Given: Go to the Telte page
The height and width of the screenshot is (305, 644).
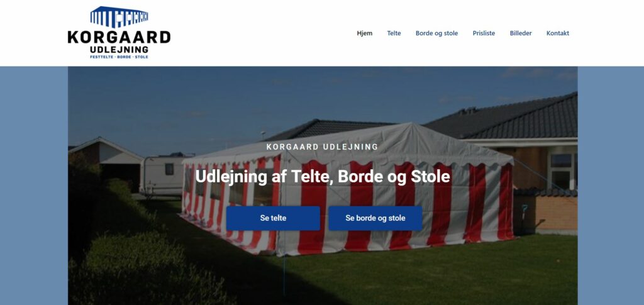Looking at the screenshot, I should point(394,33).
